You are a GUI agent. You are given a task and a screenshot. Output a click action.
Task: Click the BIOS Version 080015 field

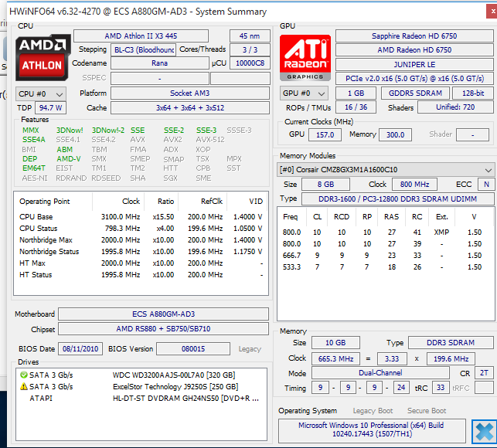pyautogui.click(x=193, y=349)
